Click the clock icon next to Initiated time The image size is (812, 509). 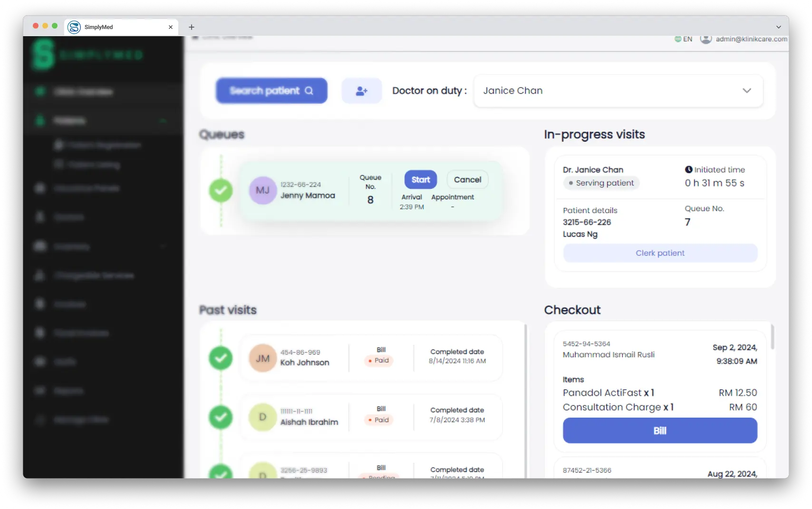tap(688, 169)
